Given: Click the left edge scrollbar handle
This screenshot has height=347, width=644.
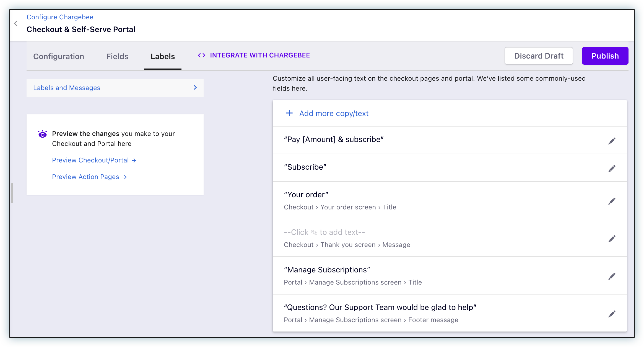Looking at the screenshot, I should [12, 193].
